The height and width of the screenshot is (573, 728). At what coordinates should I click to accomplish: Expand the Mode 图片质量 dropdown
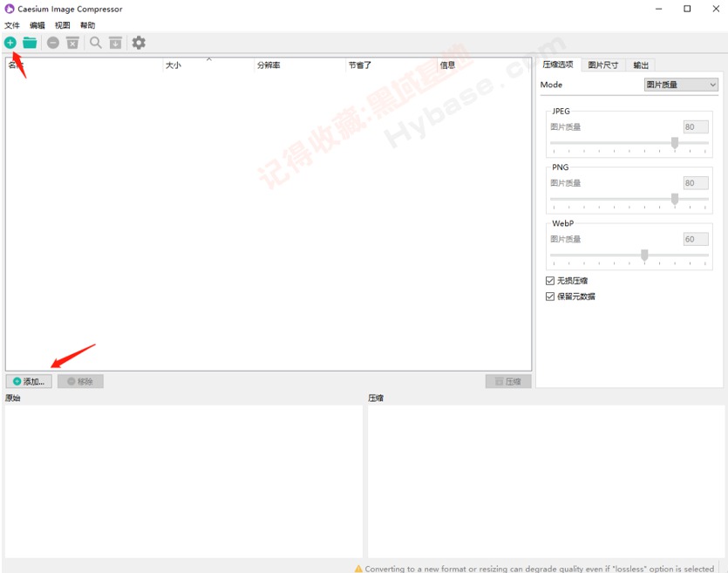point(681,85)
